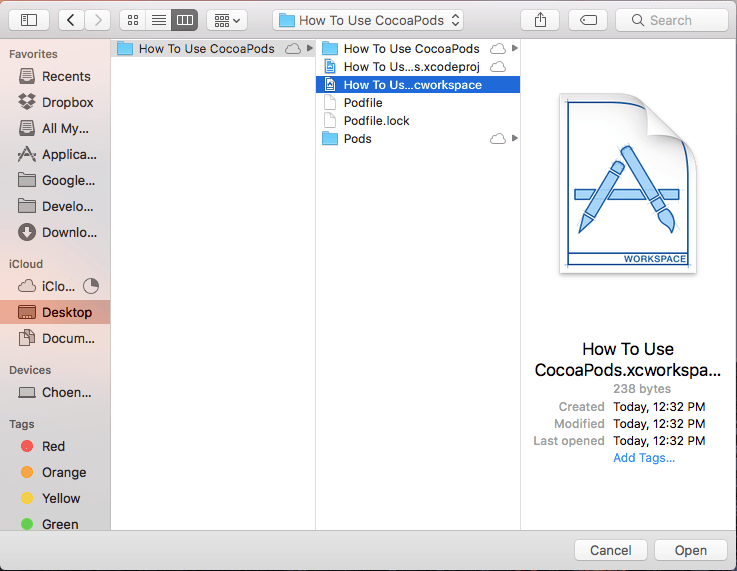This screenshot has width=737, height=571.
Task: Open Applications in the sidebar
Action: click(x=55, y=154)
